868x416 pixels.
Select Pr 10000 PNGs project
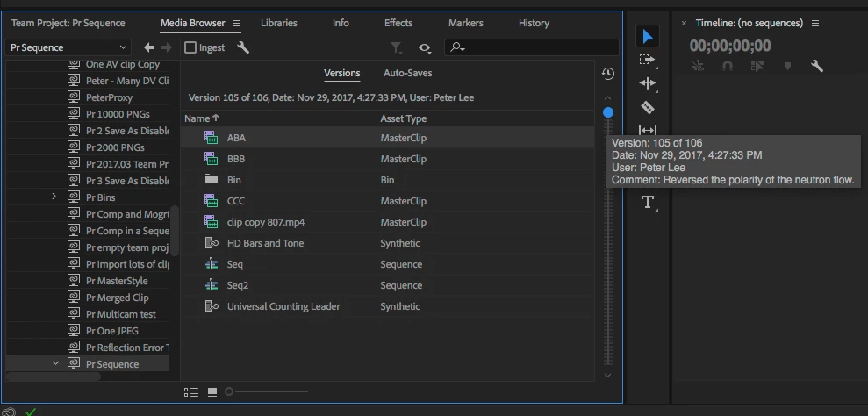[x=118, y=114]
